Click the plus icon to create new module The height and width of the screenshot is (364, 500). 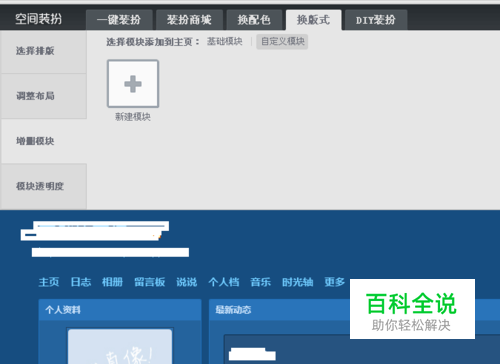coord(133,84)
